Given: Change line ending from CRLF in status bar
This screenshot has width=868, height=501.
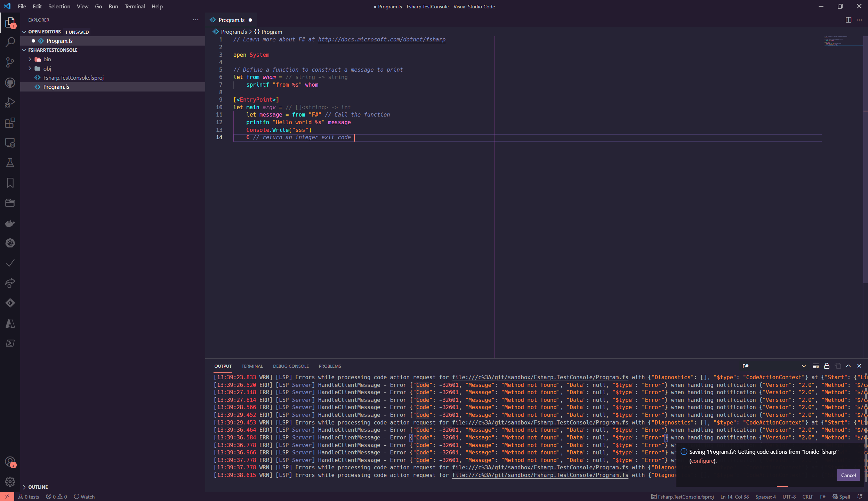Looking at the screenshot, I should pos(807,496).
